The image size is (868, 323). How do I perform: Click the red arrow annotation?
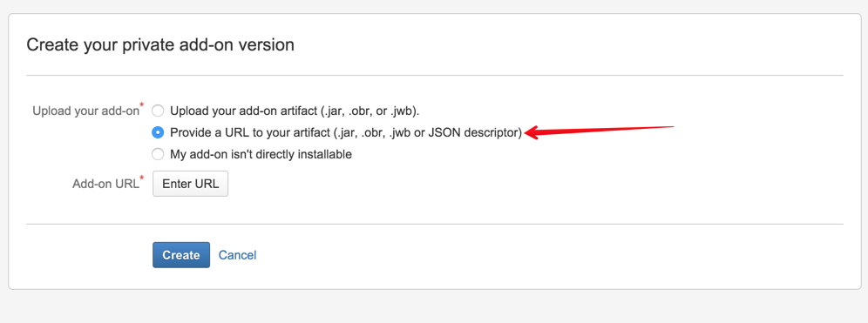tap(599, 131)
